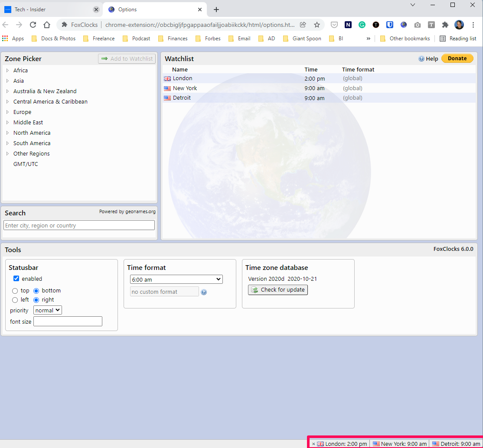Screen dimensions: 483x448
Task: Expand the Europe zone group
Action: coord(8,112)
